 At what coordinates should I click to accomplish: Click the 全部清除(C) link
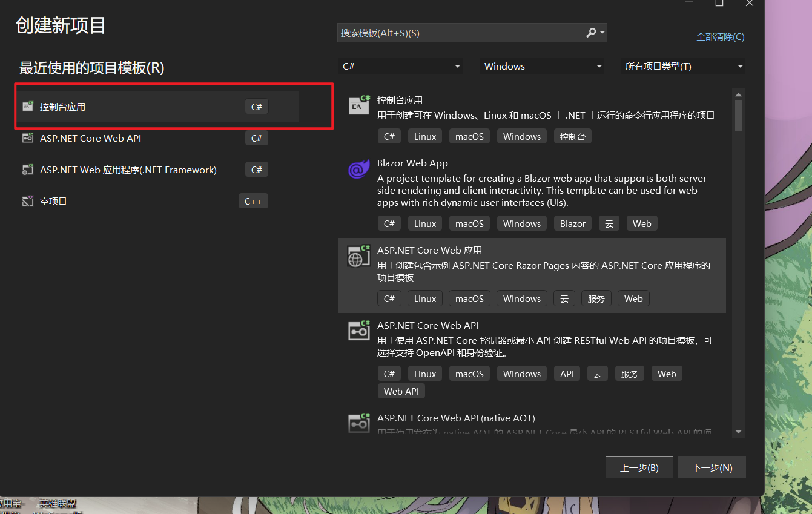click(x=721, y=37)
